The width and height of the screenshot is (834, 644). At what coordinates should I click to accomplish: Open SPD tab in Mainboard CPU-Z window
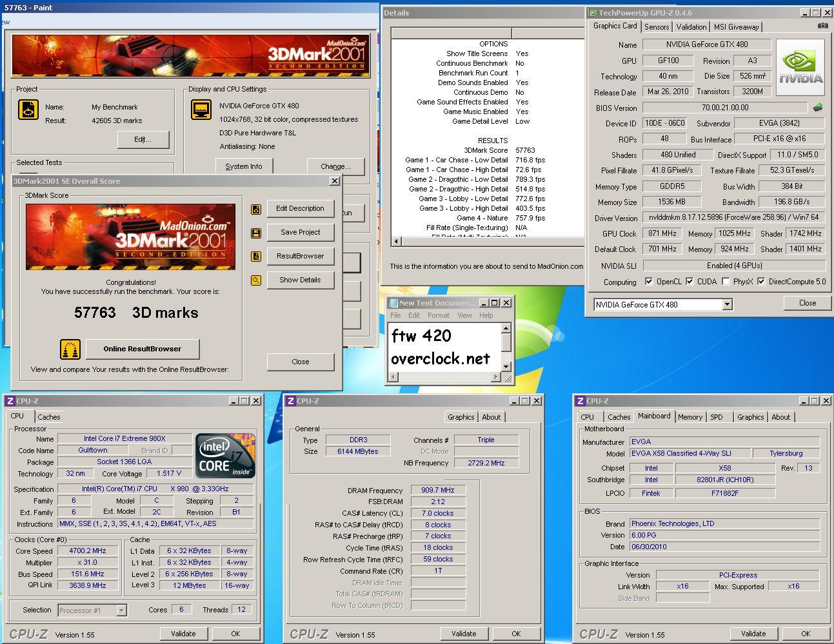pyautogui.click(x=716, y=417)
